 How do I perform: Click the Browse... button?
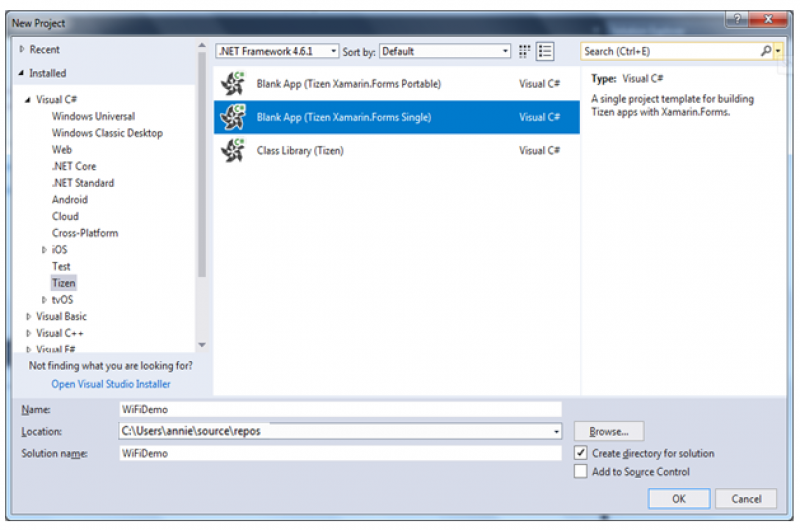608,431
